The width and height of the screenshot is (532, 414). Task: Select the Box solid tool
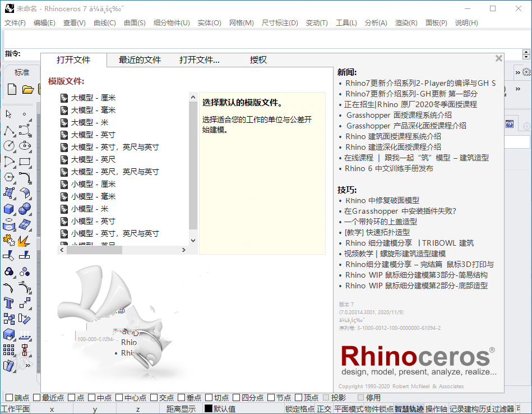click(x=9, y=209)
